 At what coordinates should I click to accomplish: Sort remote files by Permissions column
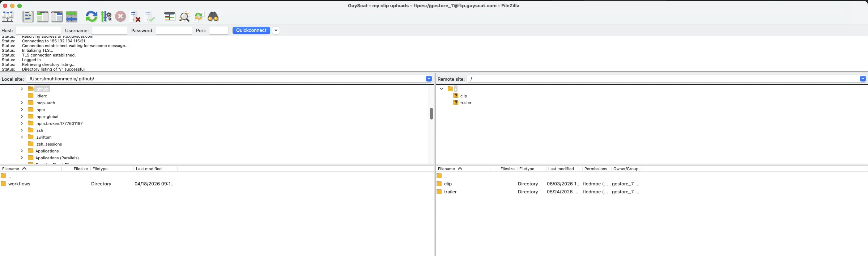(x=596, y=169)
